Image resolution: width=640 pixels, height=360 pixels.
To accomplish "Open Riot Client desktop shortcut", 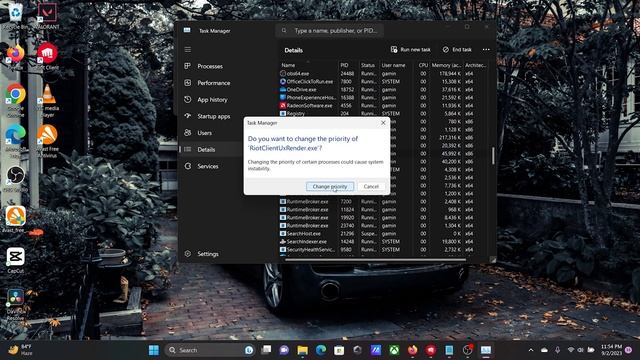I will 47,57.
